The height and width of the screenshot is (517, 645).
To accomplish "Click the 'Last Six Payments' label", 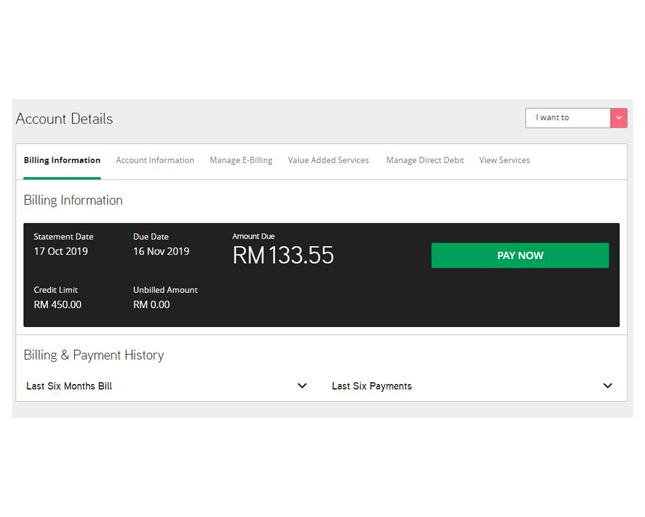I will coord(372,386).
